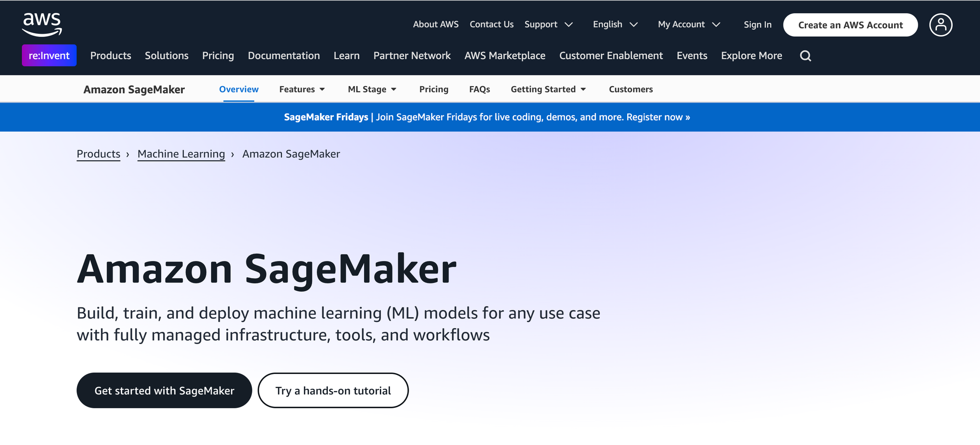Screen dimensions: 980x445
Task: Click Try a hands-on tutorial button
Action: tap(333, 390)
